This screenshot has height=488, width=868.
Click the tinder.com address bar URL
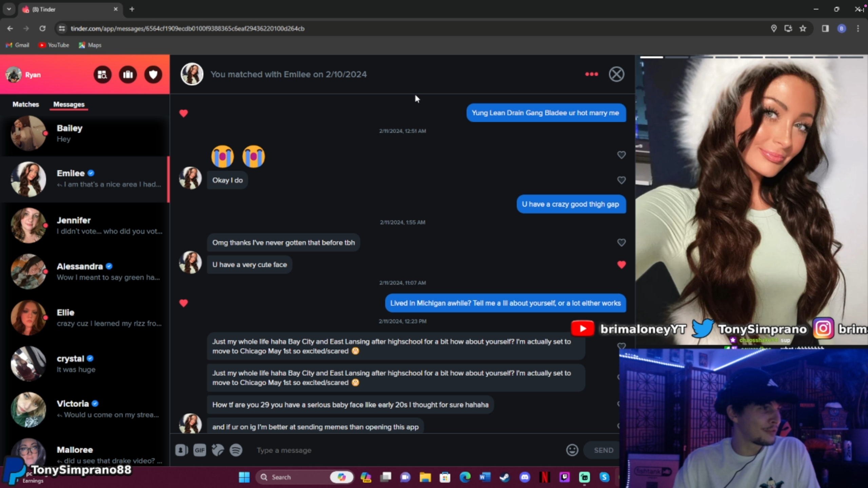(188, 28)
